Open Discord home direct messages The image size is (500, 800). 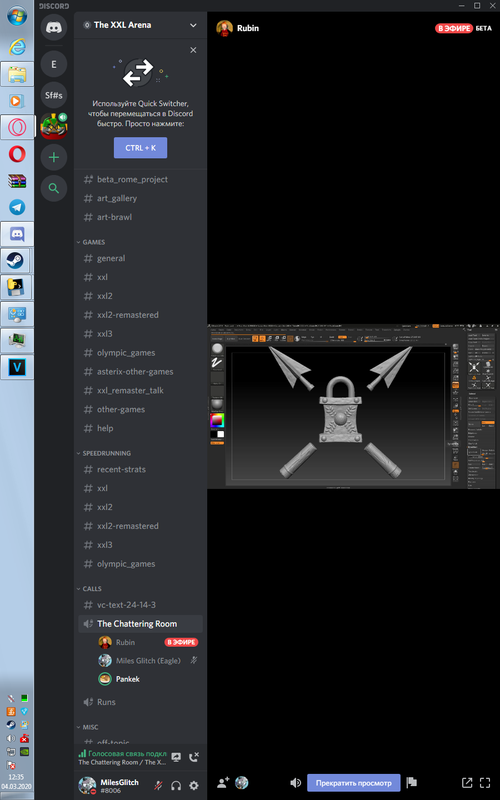pos(54,28)
